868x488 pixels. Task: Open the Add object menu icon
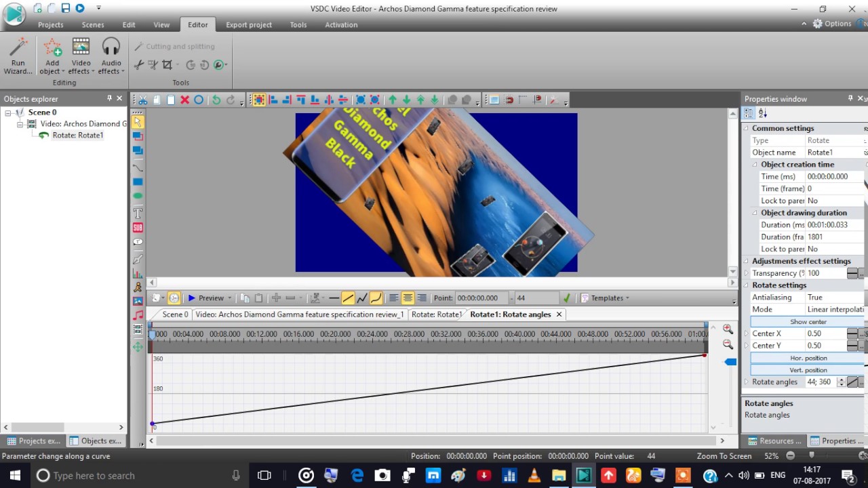click(x=52, y=56)
